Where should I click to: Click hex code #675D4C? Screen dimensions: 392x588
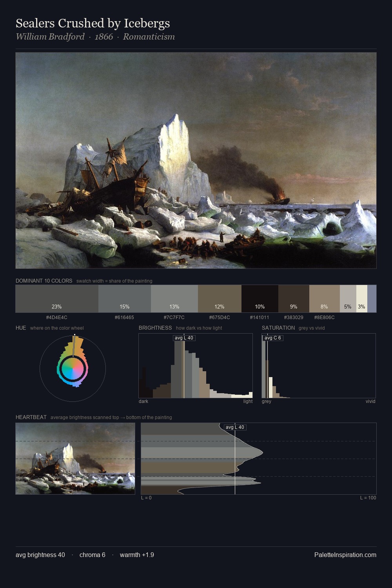click(220, 318)
